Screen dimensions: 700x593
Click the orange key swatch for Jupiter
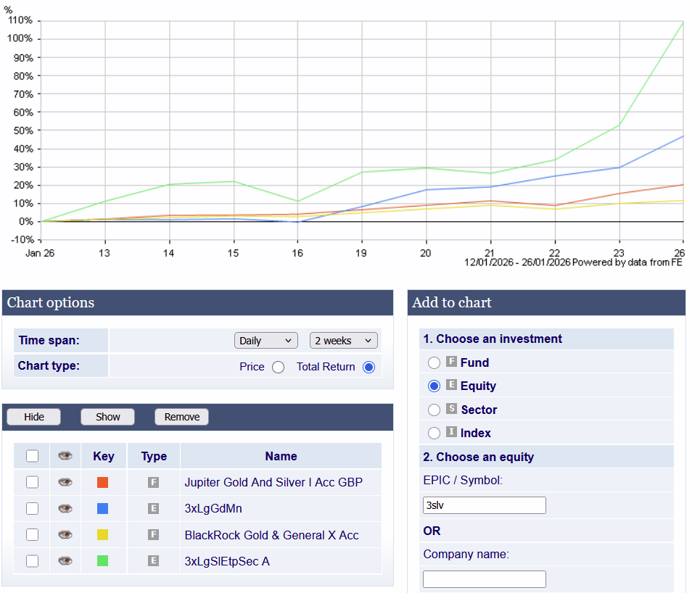[x=103, y=482]
